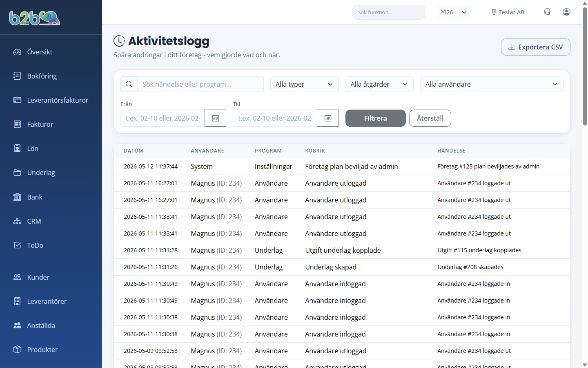This screenshot has width=588, height=368.
Task: Sort by DATUM column header
Action: click(134, 151)
